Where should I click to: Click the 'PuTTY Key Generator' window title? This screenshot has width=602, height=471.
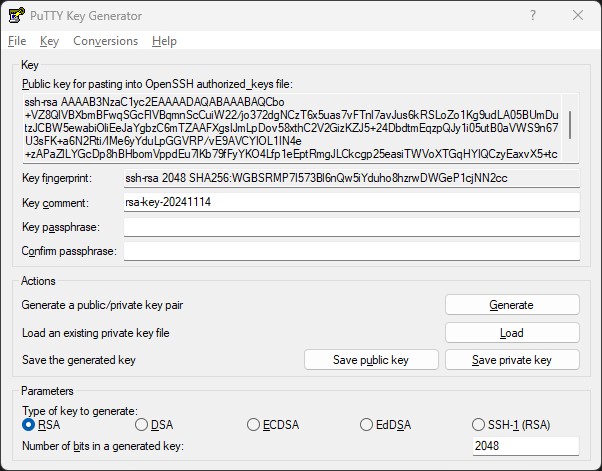(86, 16)
